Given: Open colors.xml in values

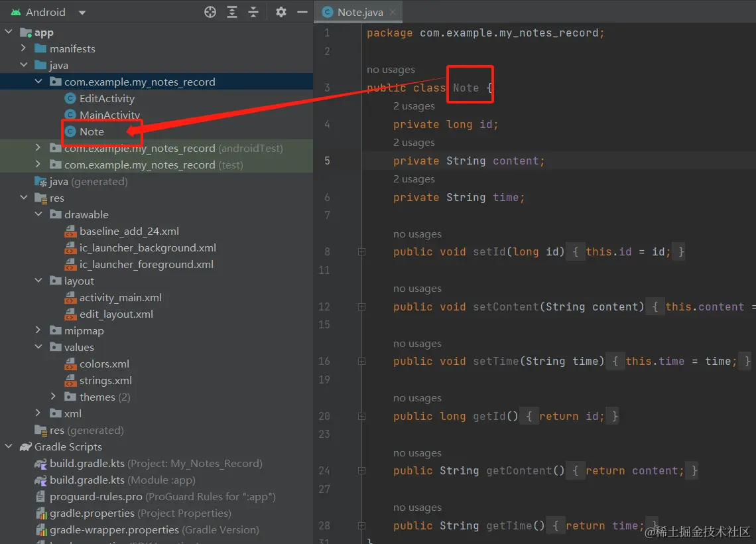Looking at the screenshot, I should pos(104,364).
